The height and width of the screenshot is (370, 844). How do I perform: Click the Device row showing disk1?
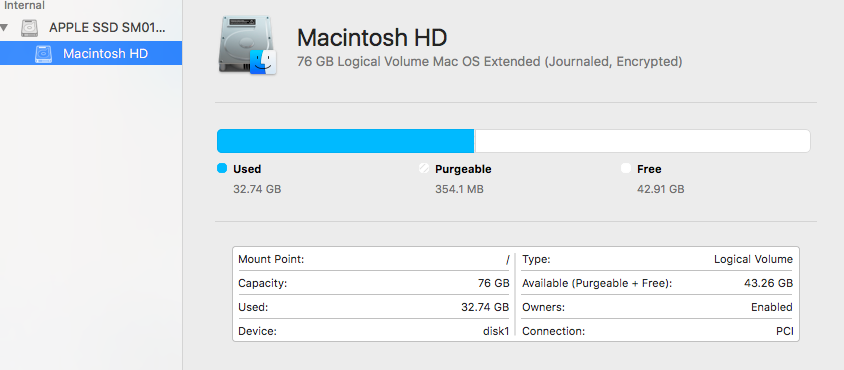click(374, 331)
